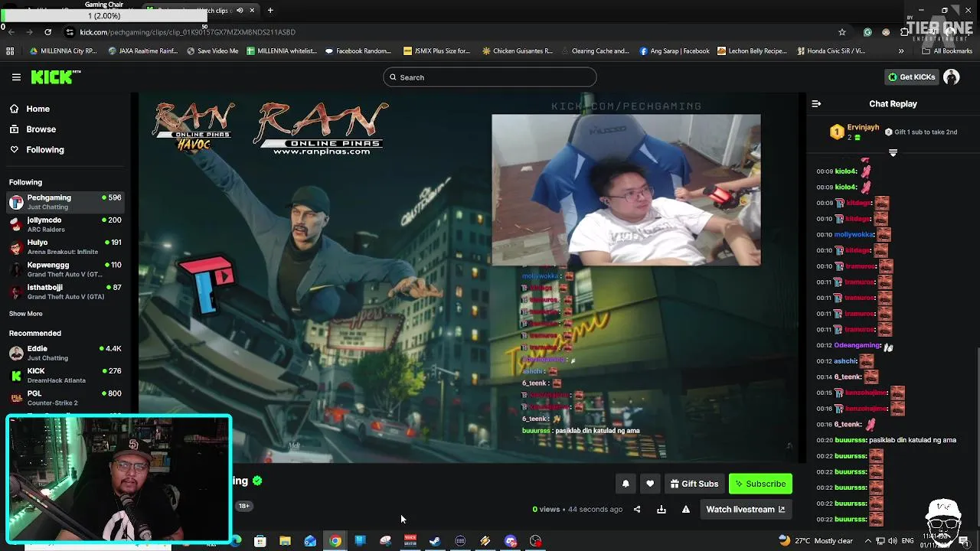This screenshot has width=980, height=551.
Task: Open All Bookmarks folder
Action: pos(948,51)
